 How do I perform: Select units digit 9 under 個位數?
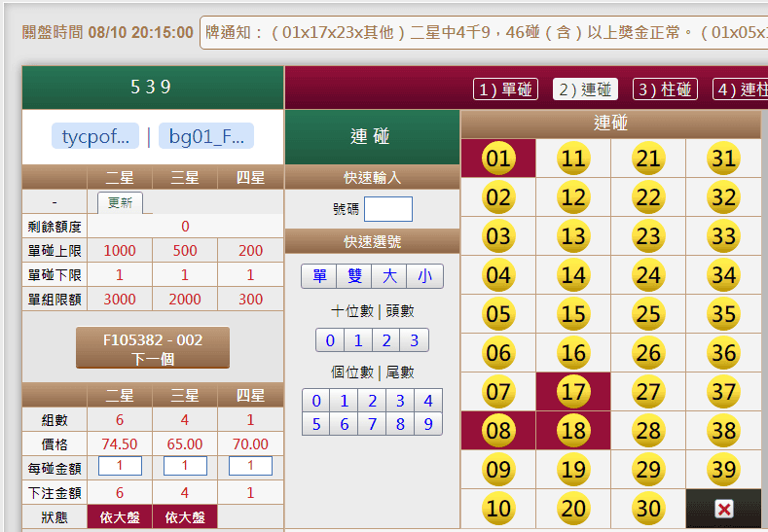[428, 424]
